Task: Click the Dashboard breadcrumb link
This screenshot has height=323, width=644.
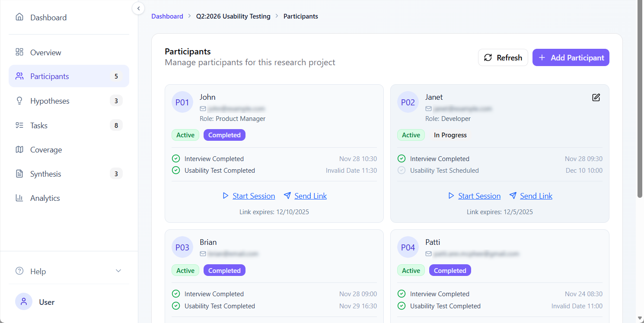Action: tap(167, 16)
